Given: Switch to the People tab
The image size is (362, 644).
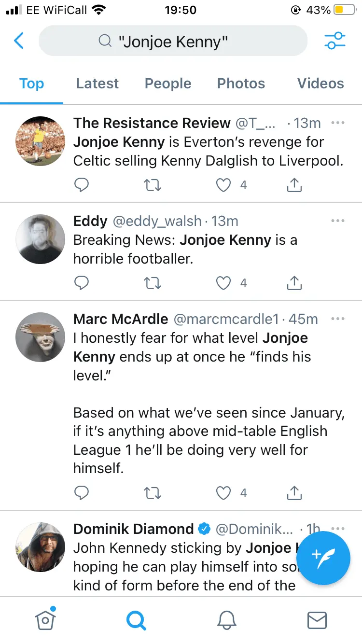Looking at the screenshot, I should [x=168, y=84].
